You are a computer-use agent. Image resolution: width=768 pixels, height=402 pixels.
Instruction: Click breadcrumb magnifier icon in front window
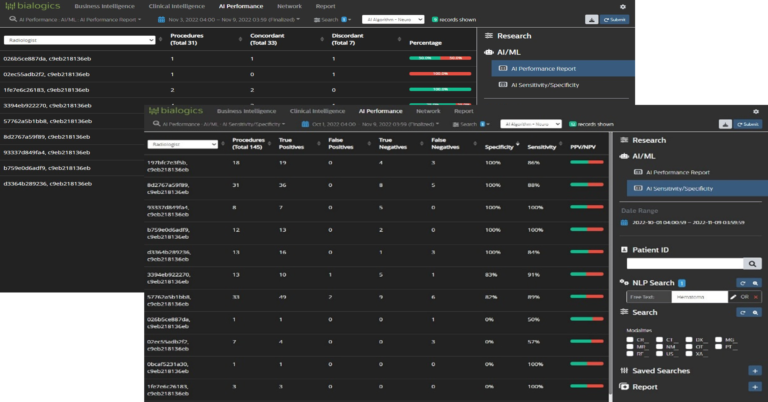tap(156, 124)
